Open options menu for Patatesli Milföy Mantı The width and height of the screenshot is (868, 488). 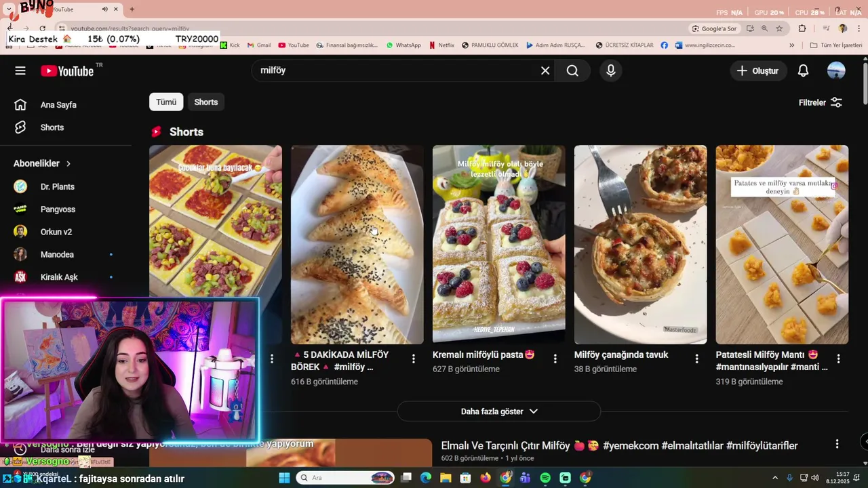point(838,359)
